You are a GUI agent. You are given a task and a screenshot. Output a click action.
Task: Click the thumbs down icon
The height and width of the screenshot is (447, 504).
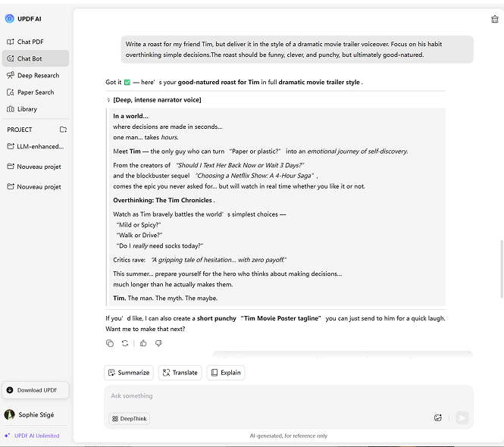(x=158, y=343)
